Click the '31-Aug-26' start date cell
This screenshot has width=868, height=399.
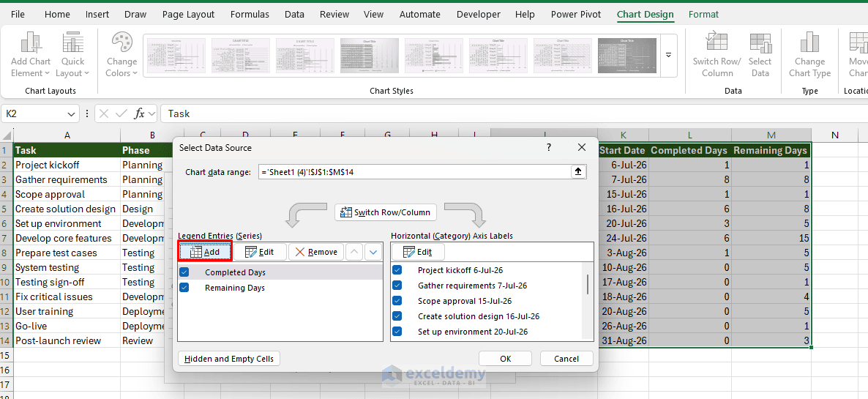point(624,340)
